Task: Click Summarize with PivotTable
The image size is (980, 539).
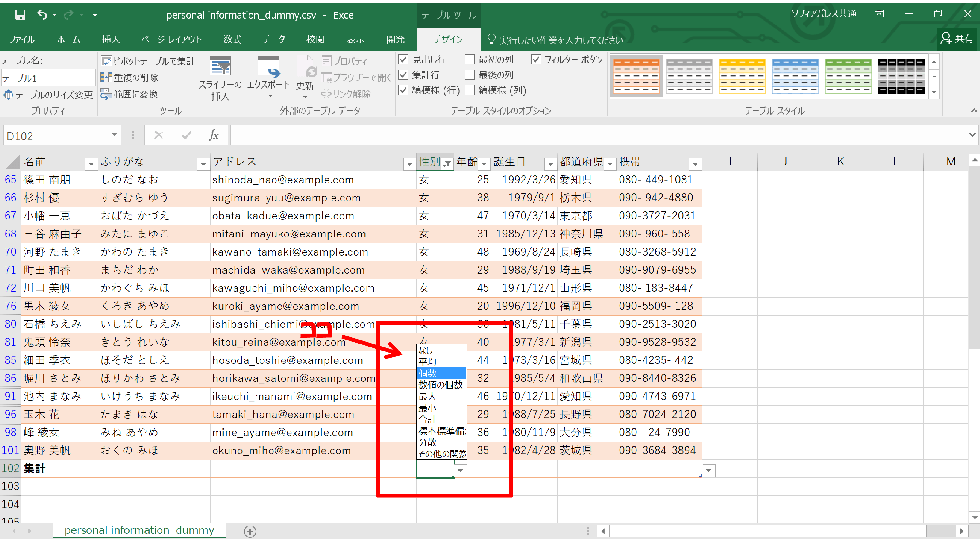Action: pyautogui.click(x=148, y=61)
